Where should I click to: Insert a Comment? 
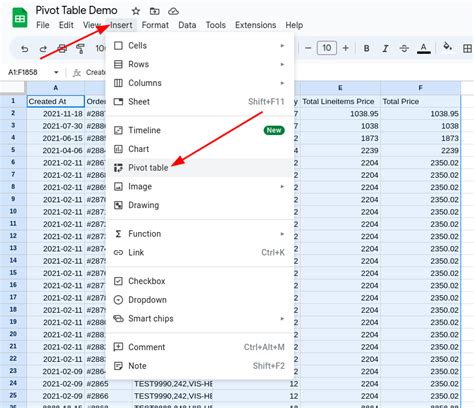point(200,347)
